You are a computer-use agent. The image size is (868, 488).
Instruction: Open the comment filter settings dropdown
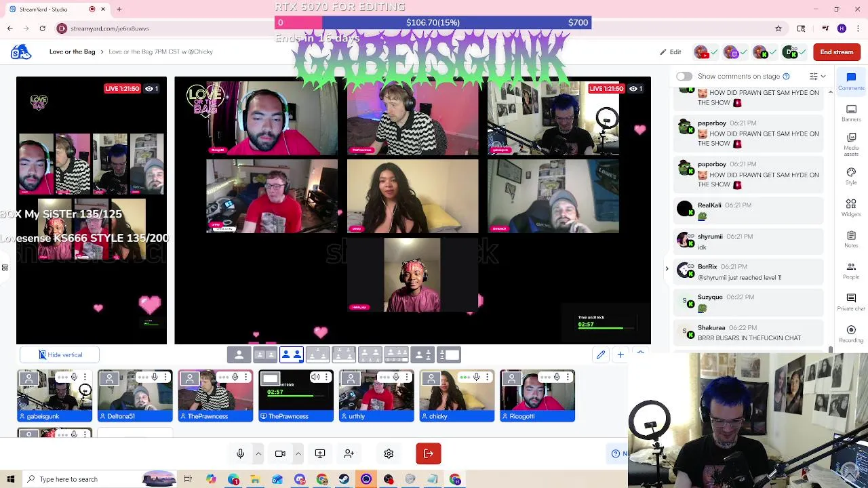(x=817, y=77)
